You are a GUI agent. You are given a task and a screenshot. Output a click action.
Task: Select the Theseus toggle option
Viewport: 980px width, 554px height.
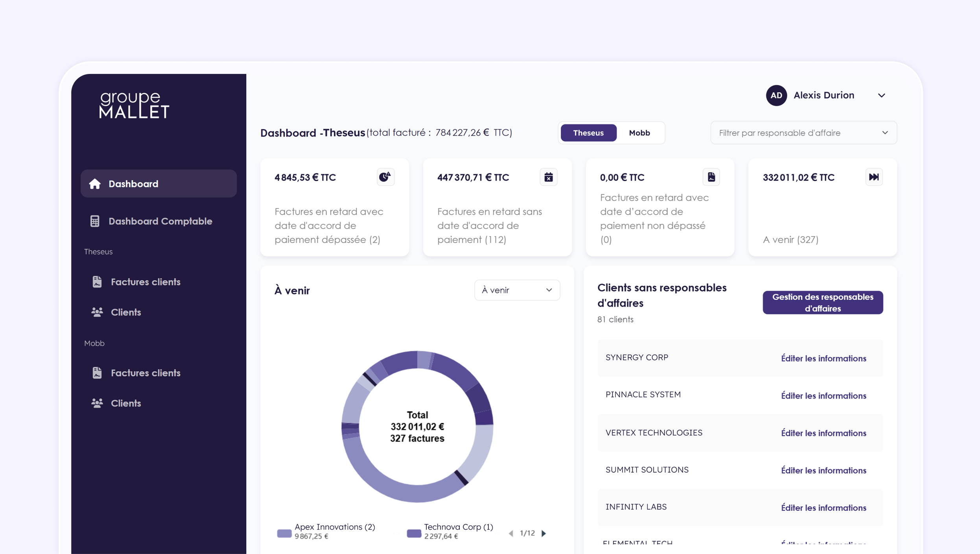588,133
